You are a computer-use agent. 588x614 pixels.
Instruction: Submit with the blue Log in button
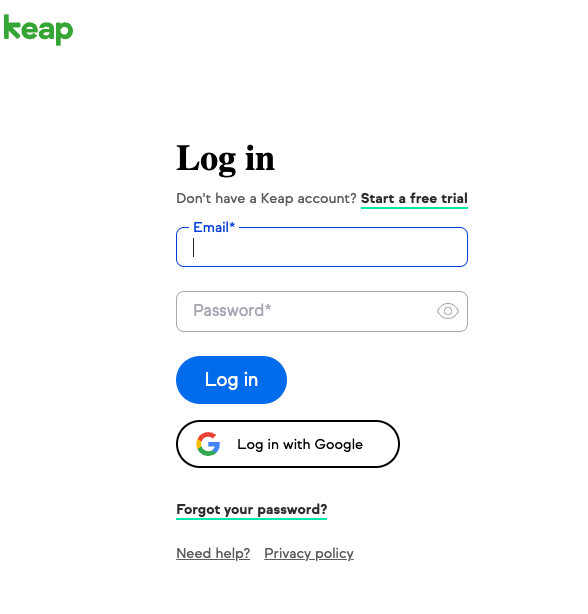(x=231, y=380)
